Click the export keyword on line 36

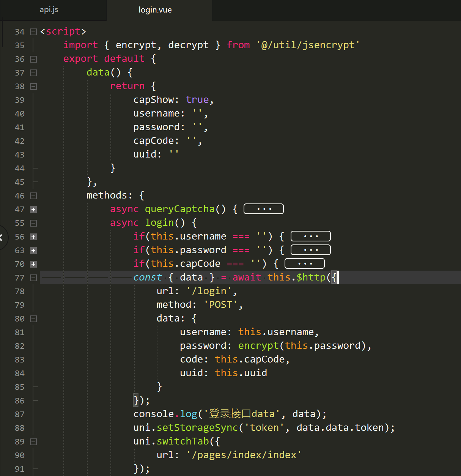pyautogui.click(x=81, y=58)
